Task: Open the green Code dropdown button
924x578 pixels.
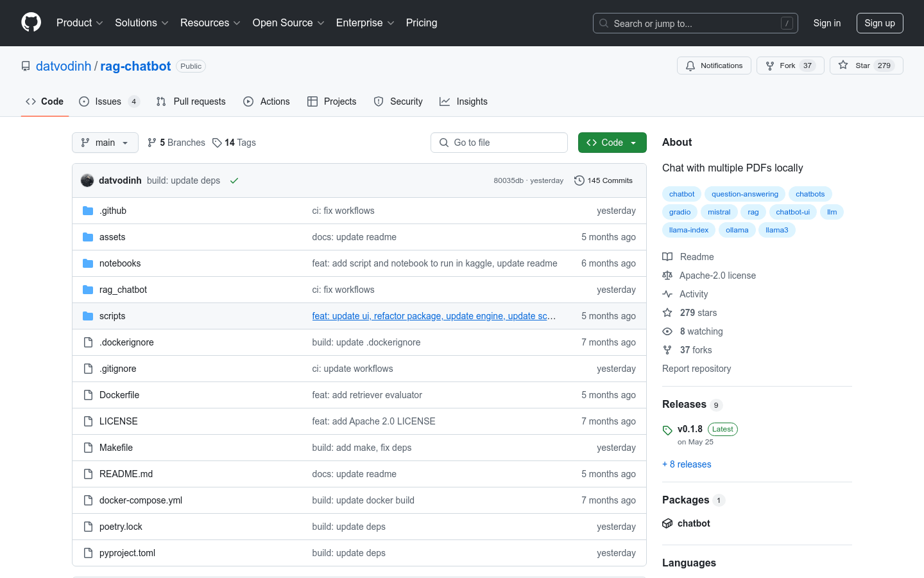Action: tap(612, 143)
